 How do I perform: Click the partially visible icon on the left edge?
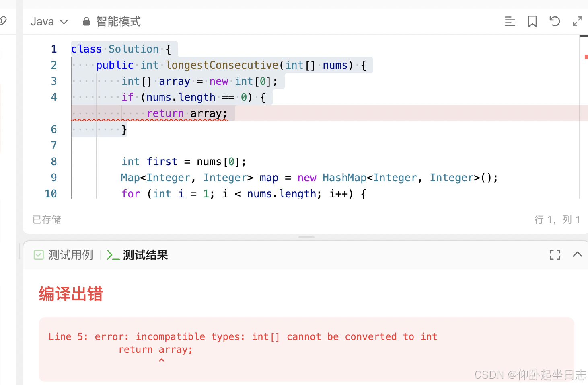tap(2, 20)
